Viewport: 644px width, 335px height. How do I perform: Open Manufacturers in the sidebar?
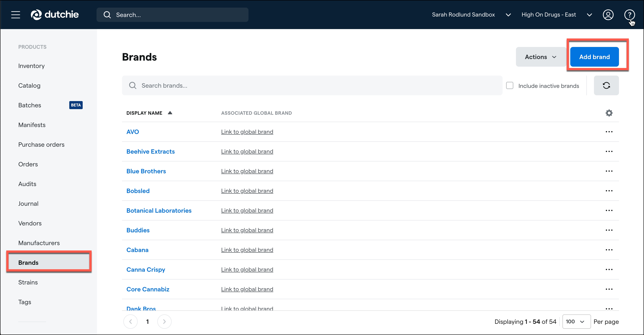click(x=39, y=243)
